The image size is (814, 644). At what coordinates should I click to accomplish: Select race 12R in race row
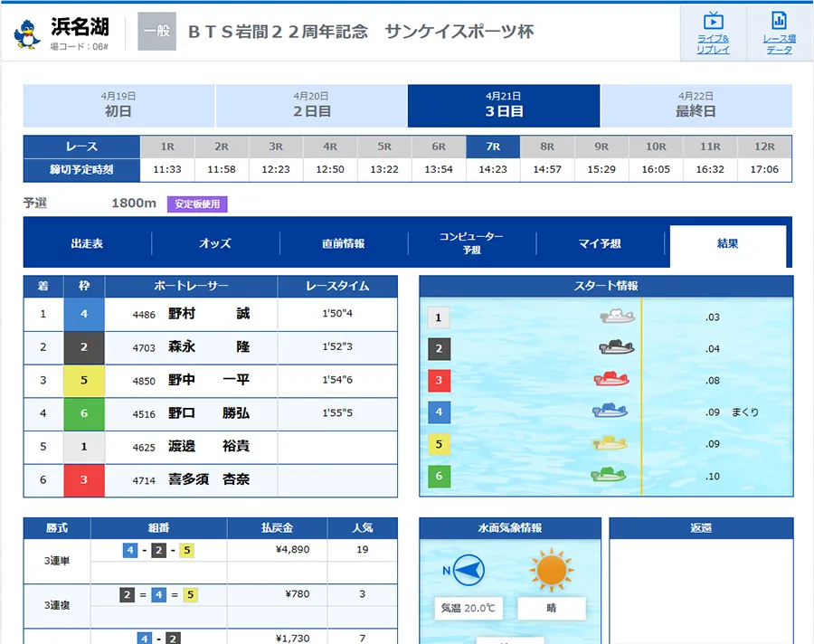pyautogui.click(x=764, y=147)
